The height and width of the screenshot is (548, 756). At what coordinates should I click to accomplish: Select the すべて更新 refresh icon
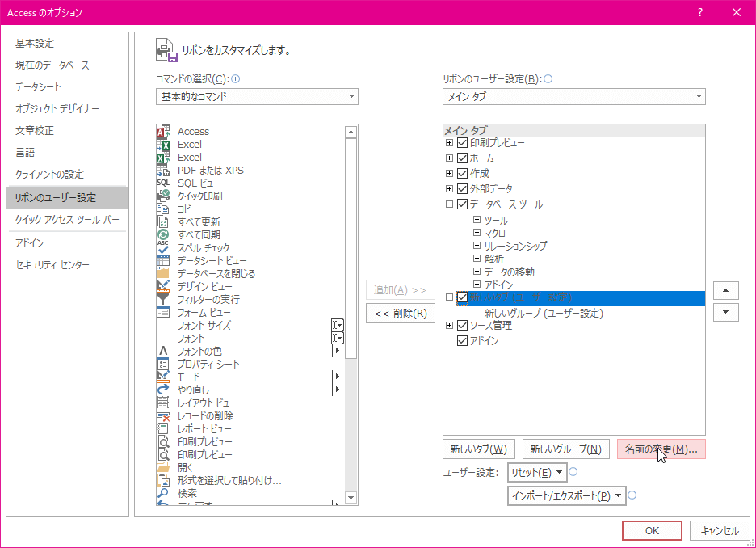coord(163,222)
